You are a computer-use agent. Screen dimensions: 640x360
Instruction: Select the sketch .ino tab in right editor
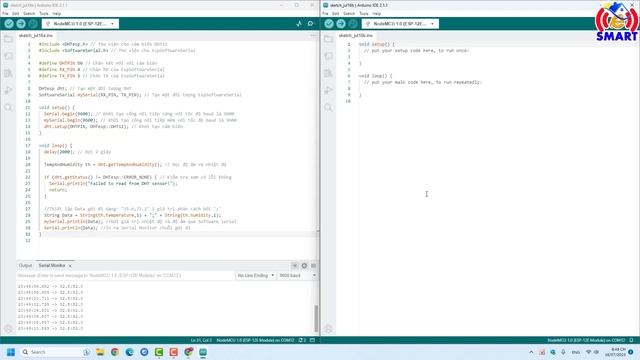tap(356, 36)
